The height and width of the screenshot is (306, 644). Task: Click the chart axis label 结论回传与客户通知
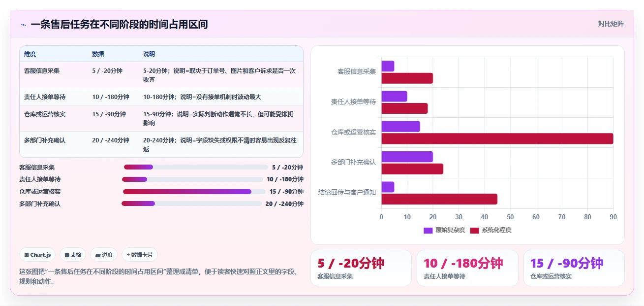coord(347,193)
